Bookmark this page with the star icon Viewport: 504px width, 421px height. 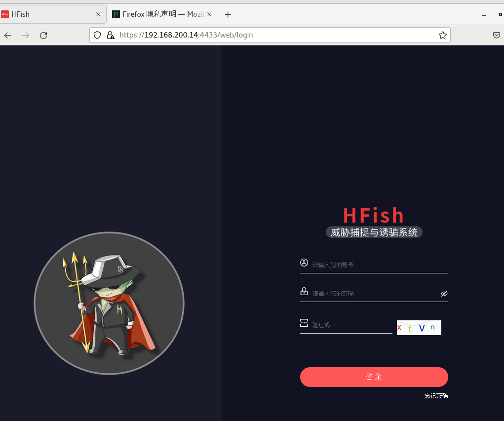(x=443, y=35)
